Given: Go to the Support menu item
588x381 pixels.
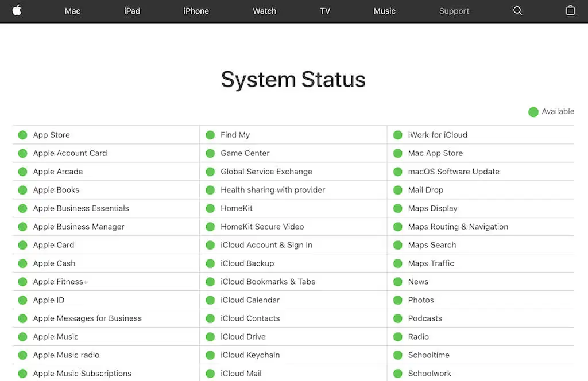Looking at the screenshot, I should pos(454,11).
